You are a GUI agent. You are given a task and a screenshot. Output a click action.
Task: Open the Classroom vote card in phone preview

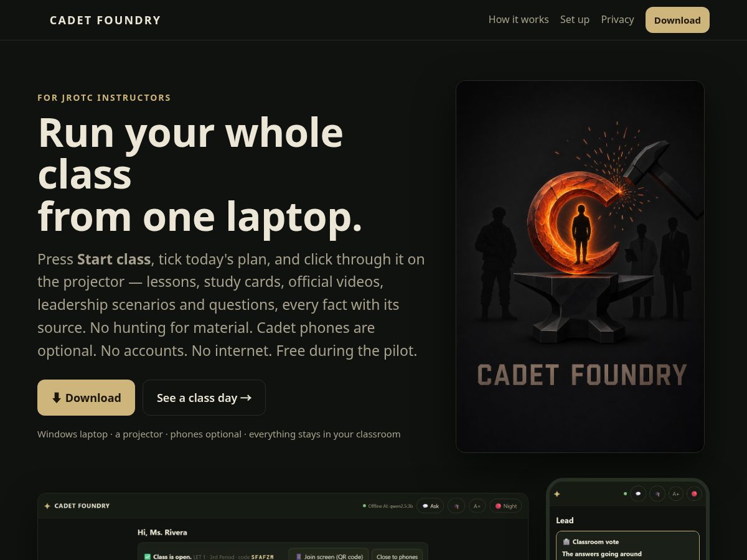(x=627, y=546)
